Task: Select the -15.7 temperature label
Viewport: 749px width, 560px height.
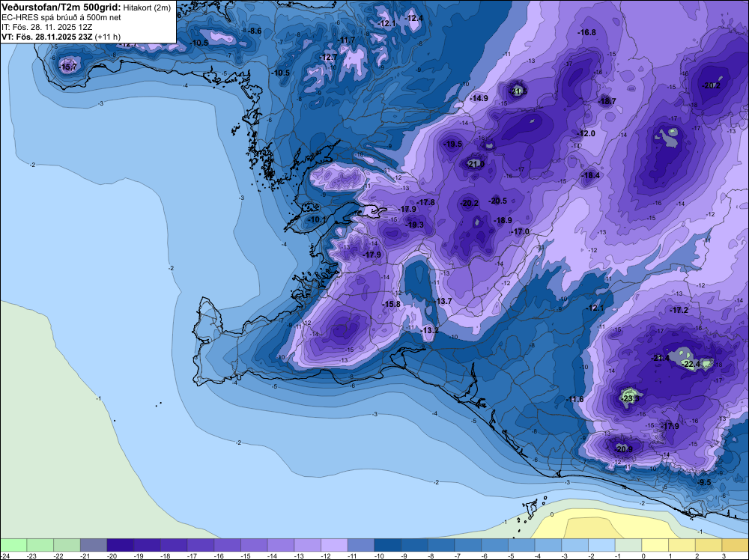Action: pyautogui.click(x=68, y=67)
